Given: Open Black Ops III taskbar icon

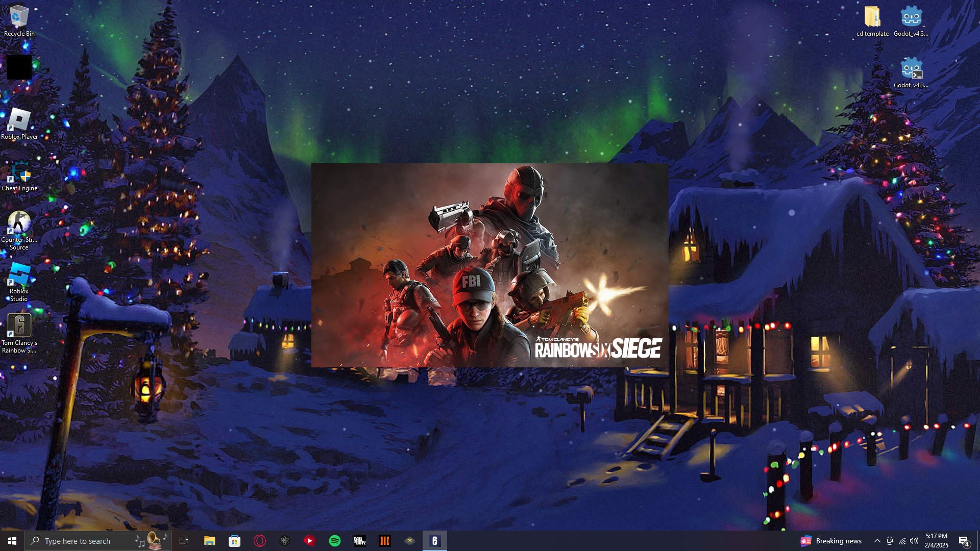Looking at the screenshot, I should tap(385, 541).
